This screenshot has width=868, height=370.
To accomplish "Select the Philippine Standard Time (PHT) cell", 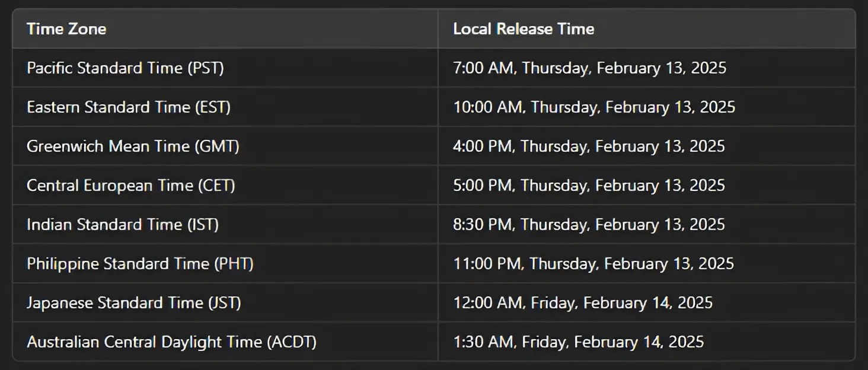I will tap(225, 263).
